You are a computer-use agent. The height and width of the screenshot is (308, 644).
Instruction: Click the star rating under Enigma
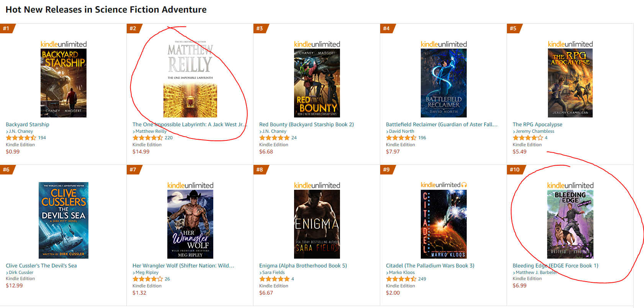point(275,279)
